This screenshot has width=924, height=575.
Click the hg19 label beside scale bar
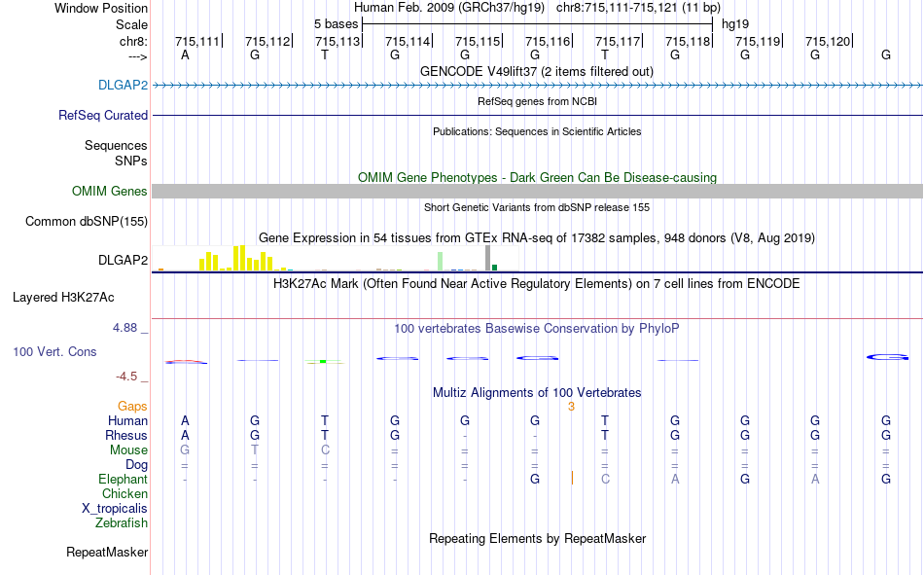pos(735,24)
